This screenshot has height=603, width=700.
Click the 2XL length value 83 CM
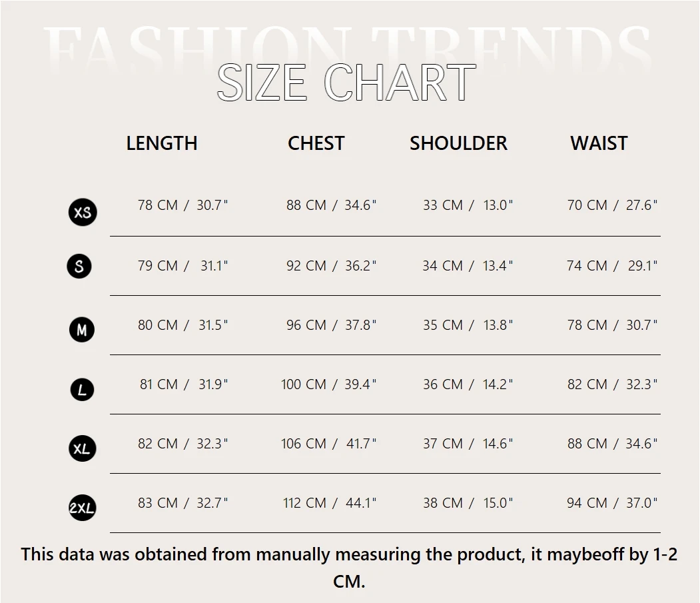tap(158, 503)
